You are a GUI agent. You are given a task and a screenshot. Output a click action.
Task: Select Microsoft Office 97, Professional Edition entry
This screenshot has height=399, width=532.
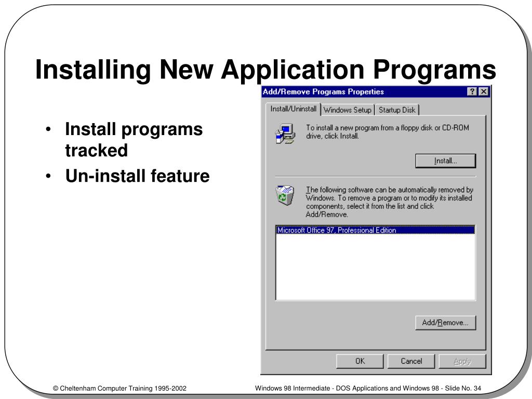375,230
